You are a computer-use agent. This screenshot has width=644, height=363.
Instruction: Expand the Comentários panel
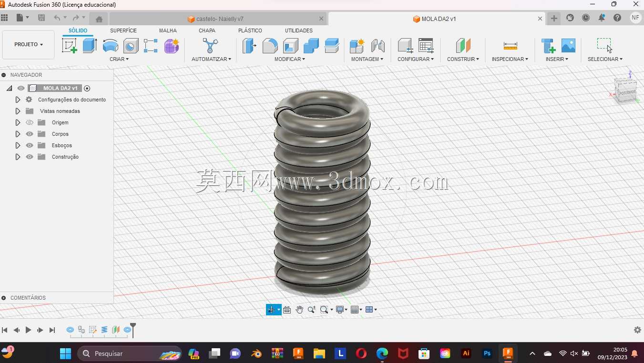(x=4, y=298)
